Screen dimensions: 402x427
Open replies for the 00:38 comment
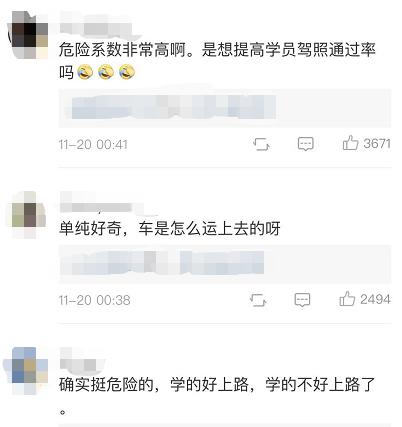(302, 300)
